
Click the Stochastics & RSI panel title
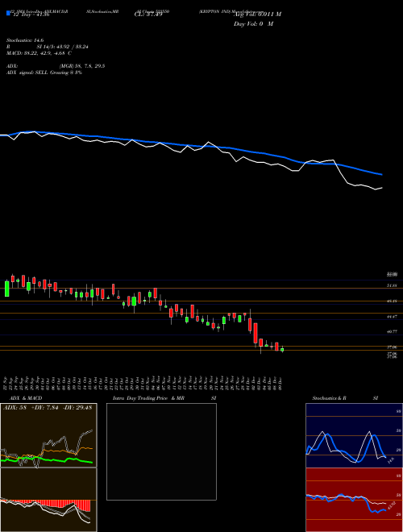point(345,398)
